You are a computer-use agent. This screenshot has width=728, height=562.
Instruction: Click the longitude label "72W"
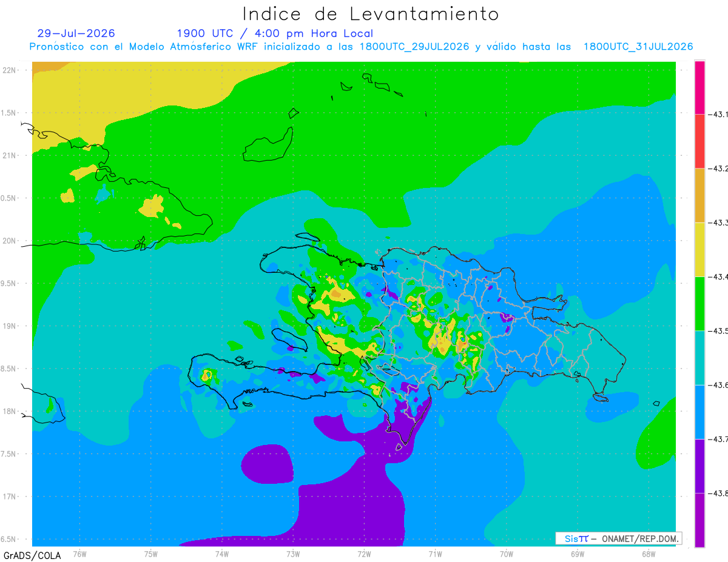(364, 554)
